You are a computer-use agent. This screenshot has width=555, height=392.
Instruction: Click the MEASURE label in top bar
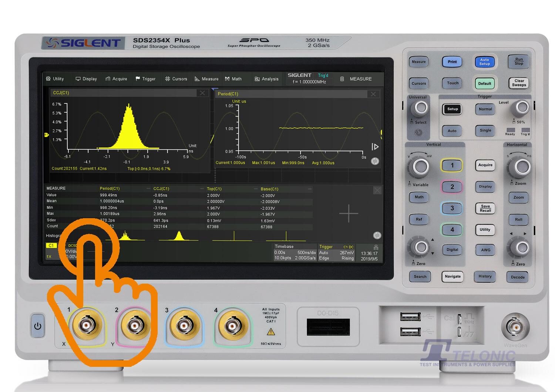coord(361,79)
